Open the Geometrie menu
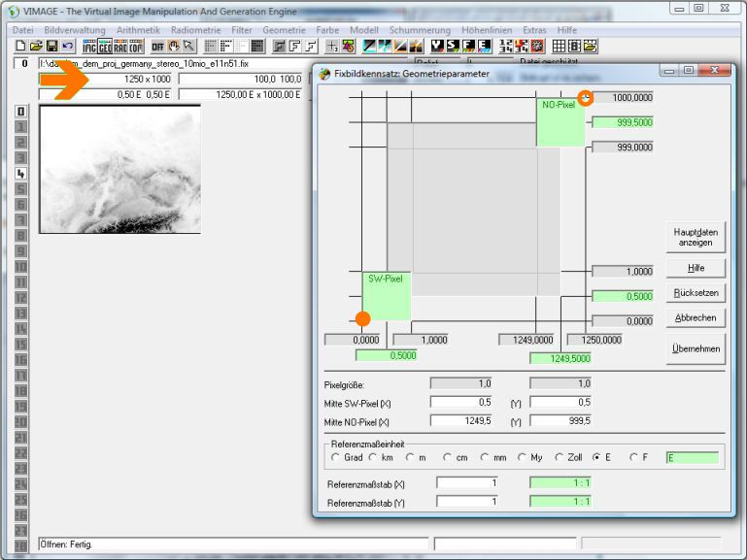The width and height of the screenshot is (747, 560). click(284, 30)
